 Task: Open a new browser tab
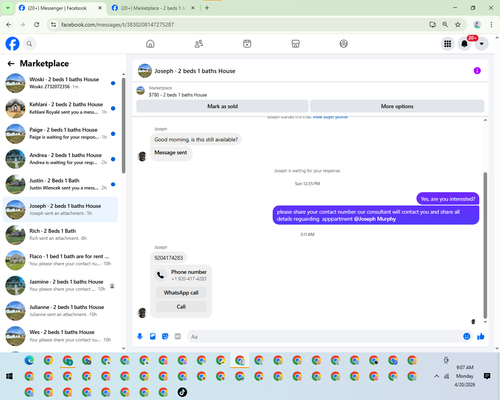(x=207, y=8)
